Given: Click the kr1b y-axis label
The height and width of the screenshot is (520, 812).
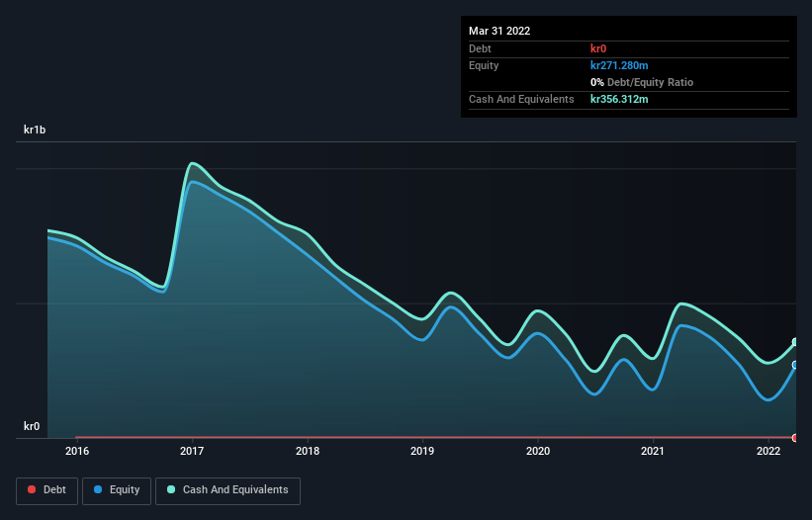Looking at the screenshot, I should (x=35, y=130).
